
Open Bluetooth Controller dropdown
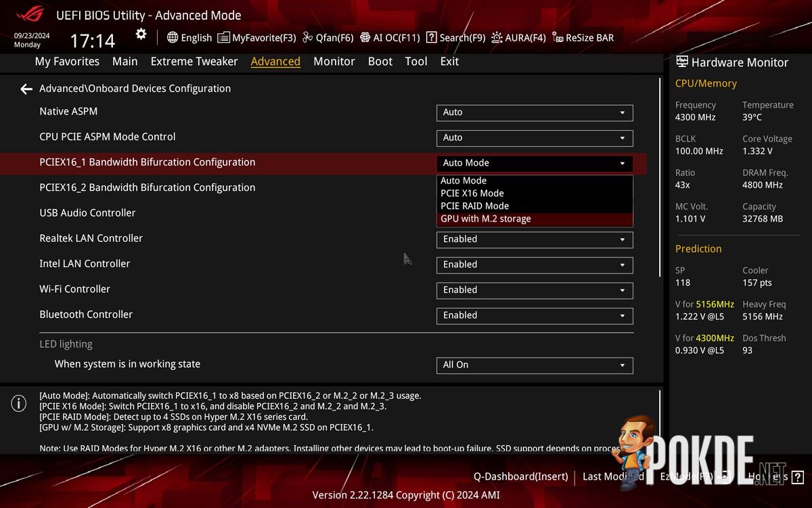(x=535, y=316)
